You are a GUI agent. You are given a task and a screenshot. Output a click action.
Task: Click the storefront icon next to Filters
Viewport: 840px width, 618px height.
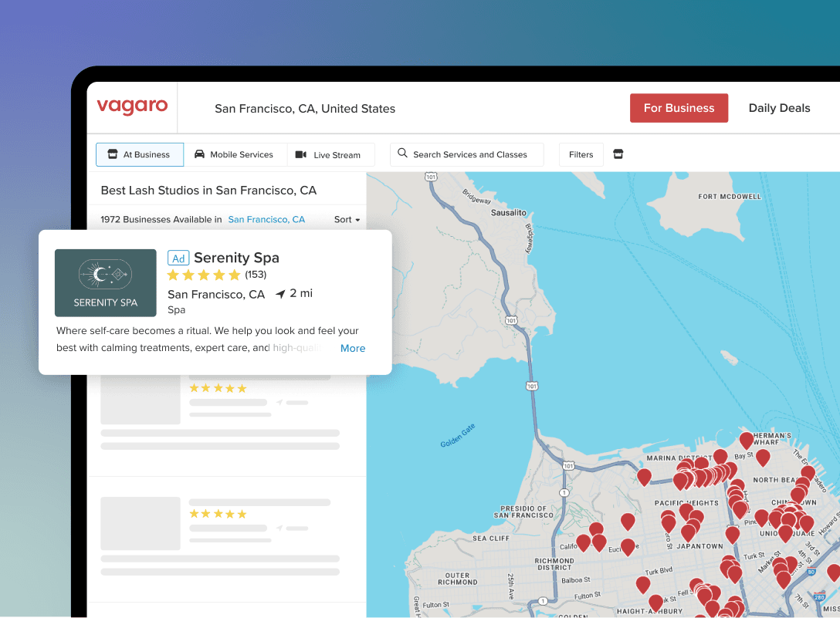[x=618, y=154]
